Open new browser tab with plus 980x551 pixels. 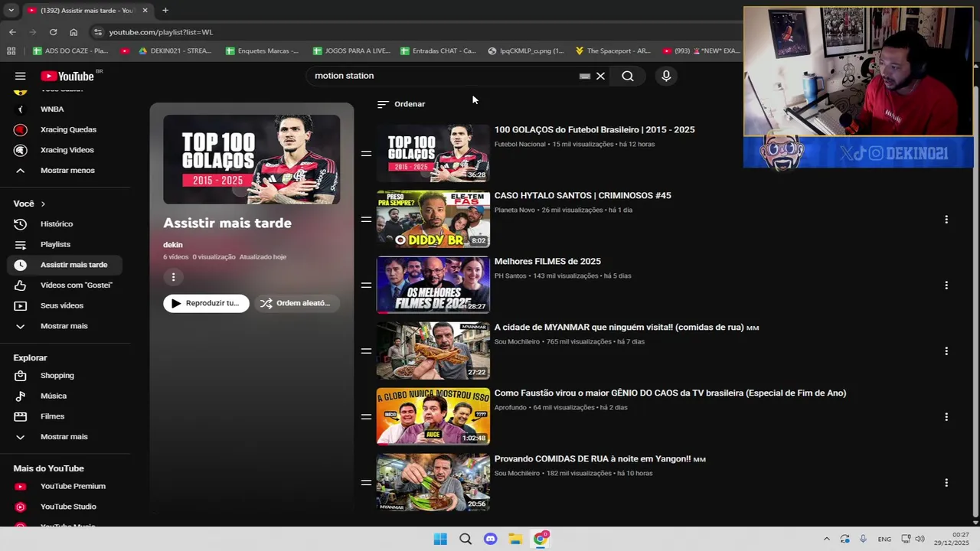click(165, 10)
